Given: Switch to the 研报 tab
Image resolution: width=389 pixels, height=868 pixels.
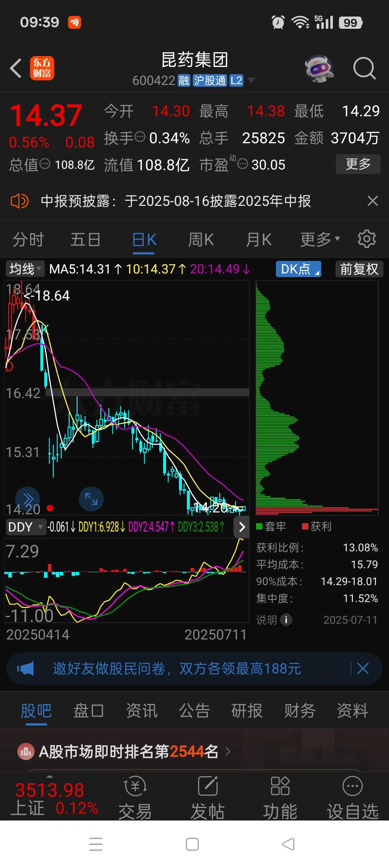Looking at the screenshot, I should tap(247, 711).
